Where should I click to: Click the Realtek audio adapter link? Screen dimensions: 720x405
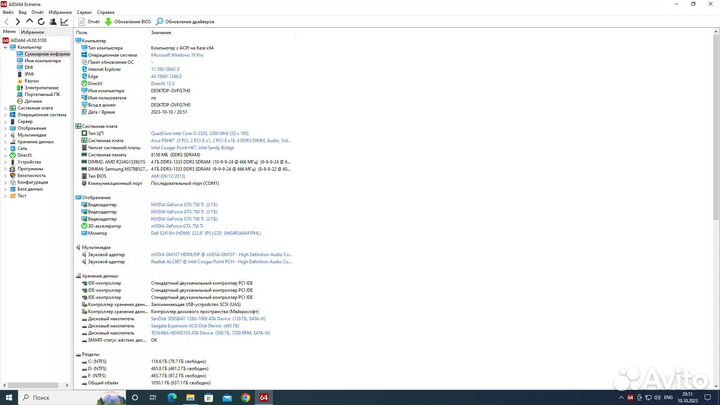[x=221, y=262]
